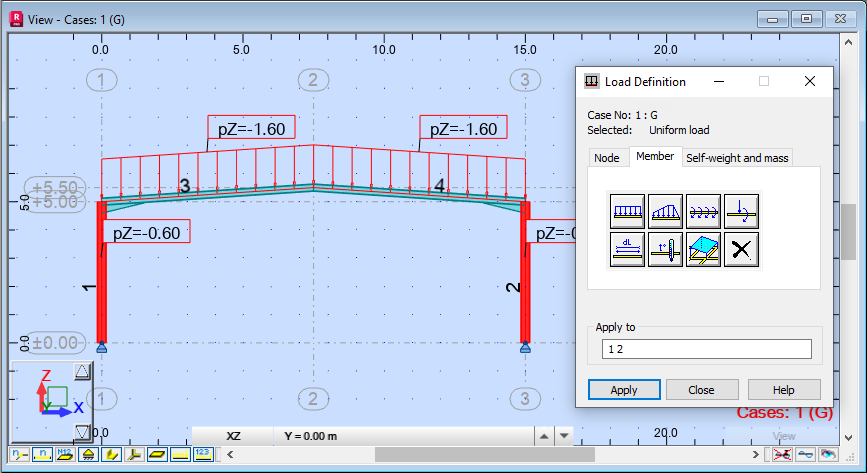Image resolution: width=867 pixels, height=473 pixels.
Task: Toggle the load values display icon
Action: point(203,455)
